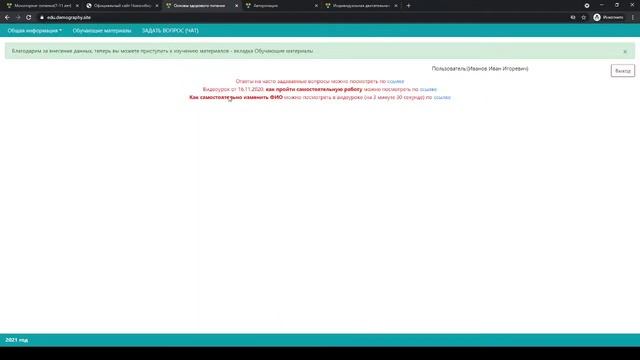This screenshot has width=640, height=360.
Task: Click the green banner message text
Action: click(x=162, y=51)
